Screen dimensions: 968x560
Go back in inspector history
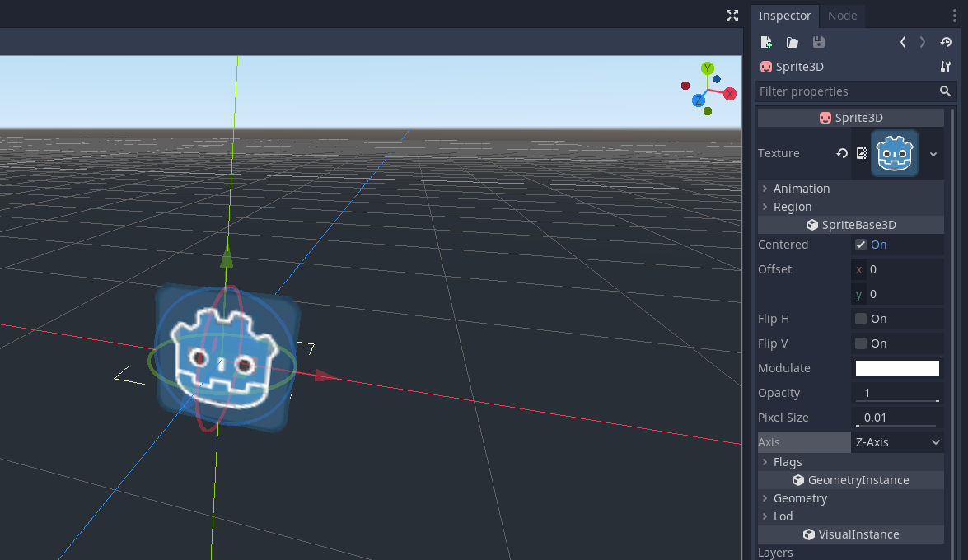pyautogui.click(x=902, y=42)
